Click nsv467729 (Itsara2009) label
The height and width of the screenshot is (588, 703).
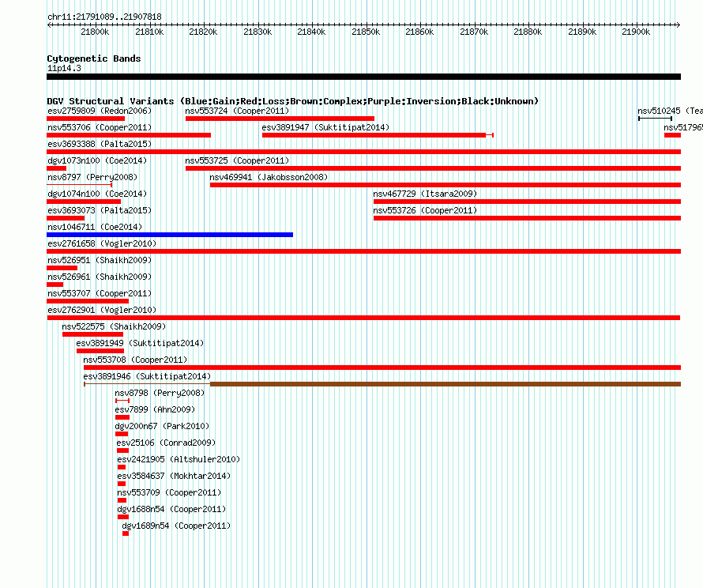[425, 194]
